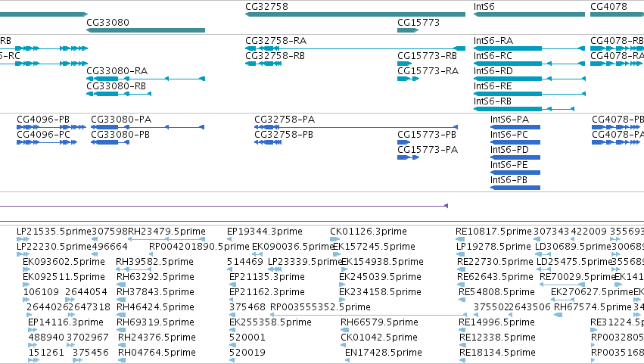Open the RE22730.5prime EST entry

496,262
